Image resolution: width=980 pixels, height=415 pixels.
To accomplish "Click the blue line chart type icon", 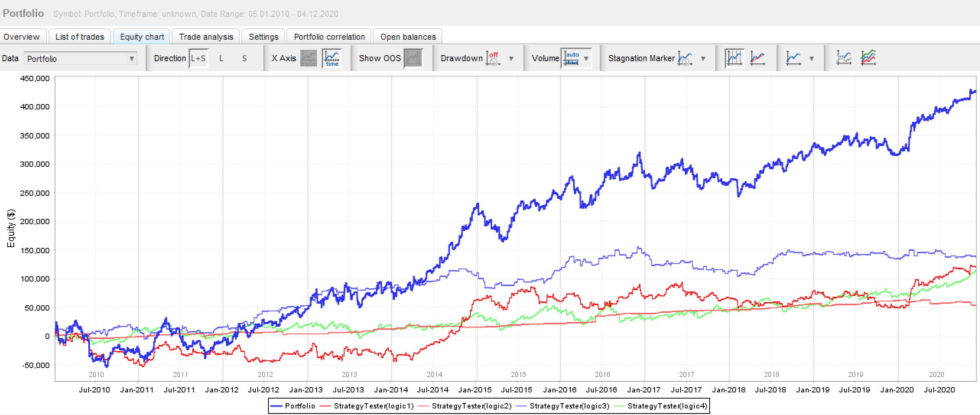I will point(793,59).
